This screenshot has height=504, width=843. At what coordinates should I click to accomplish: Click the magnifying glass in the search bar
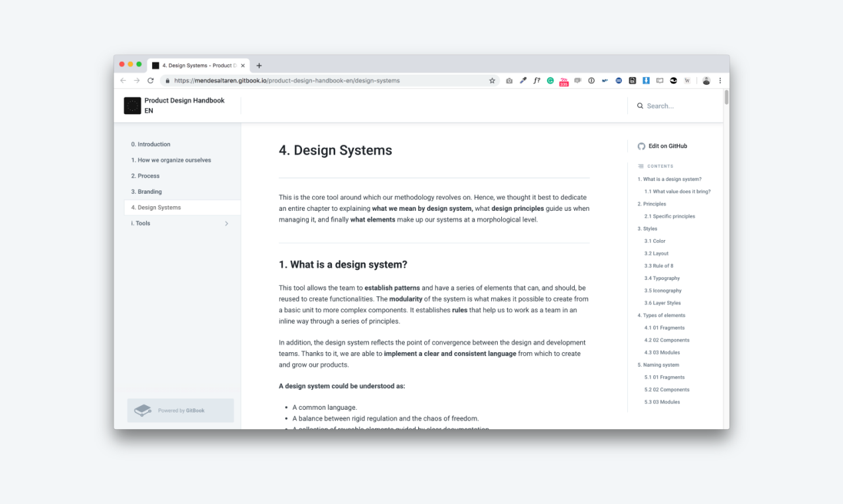(x=639, y=105)
